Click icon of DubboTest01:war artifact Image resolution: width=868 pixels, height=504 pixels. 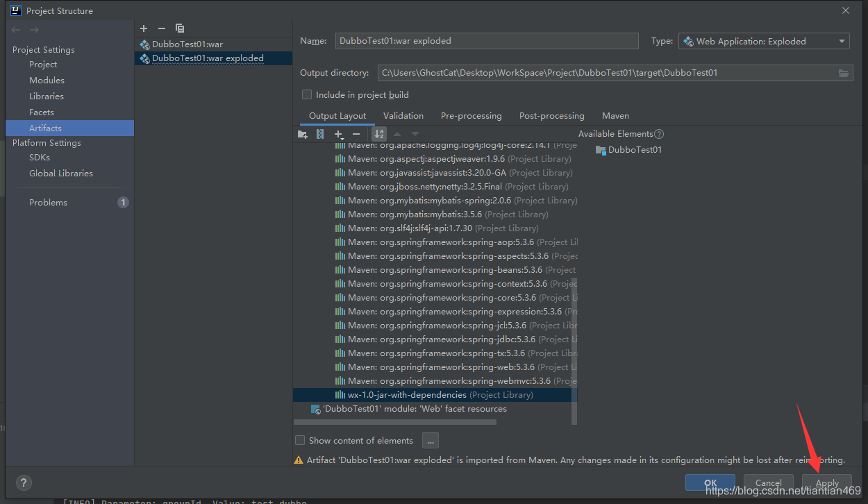tap(144, 44)
